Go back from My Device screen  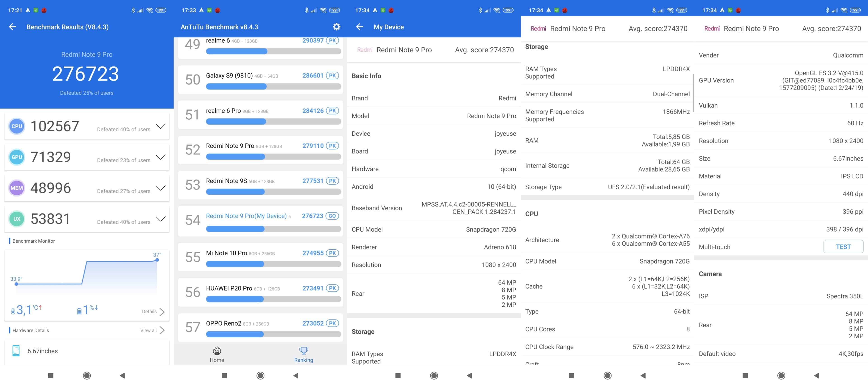(360, 27)
